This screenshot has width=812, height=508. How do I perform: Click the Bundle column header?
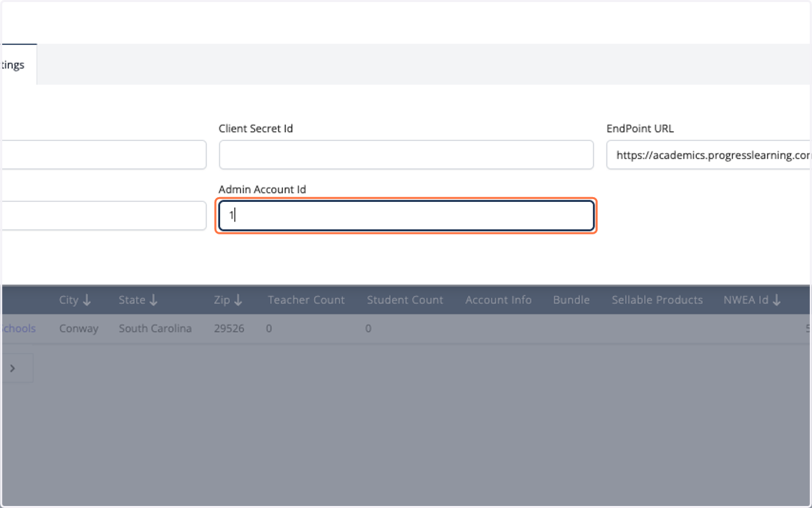571,300
